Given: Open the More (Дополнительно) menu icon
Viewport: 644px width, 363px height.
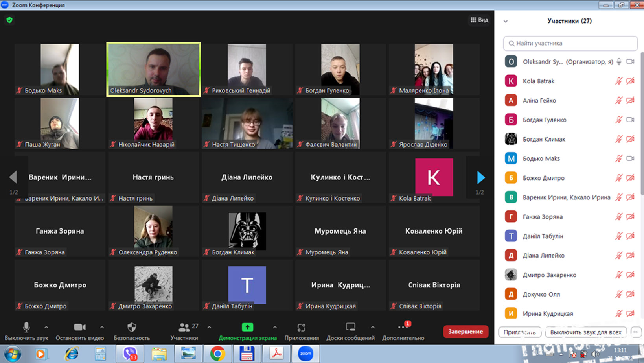Looking at the screenshot, I should tap(401, 327).
